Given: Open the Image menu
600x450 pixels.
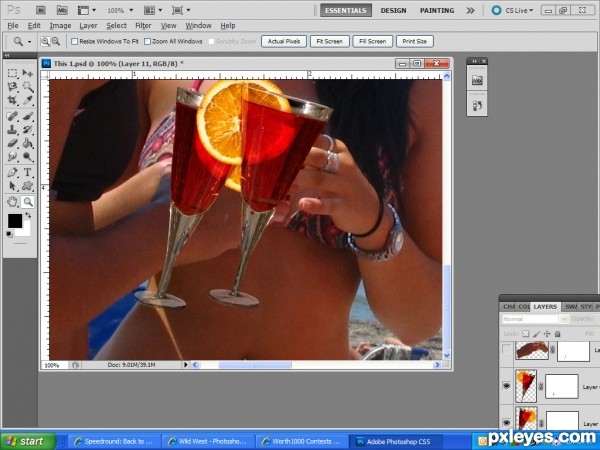Looking at the screenshot, I should (60, 26).
